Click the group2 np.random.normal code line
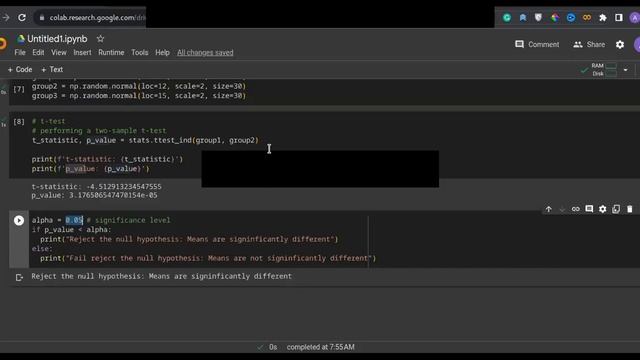640x360 pixels. 139,87
